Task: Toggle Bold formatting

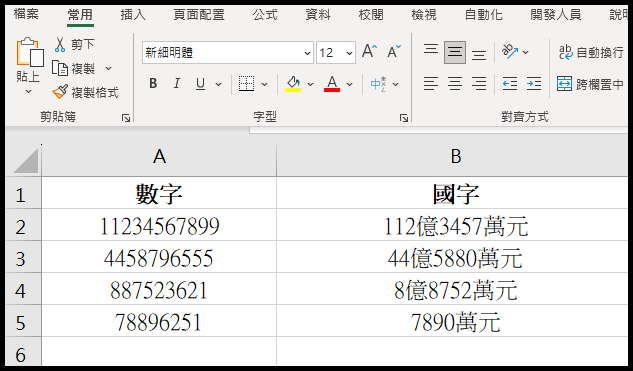Action: click(x=153, y=84)
